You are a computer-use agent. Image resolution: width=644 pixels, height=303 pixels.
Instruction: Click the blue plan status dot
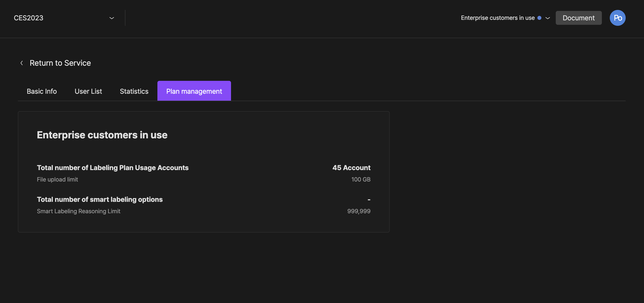(539, 18)
